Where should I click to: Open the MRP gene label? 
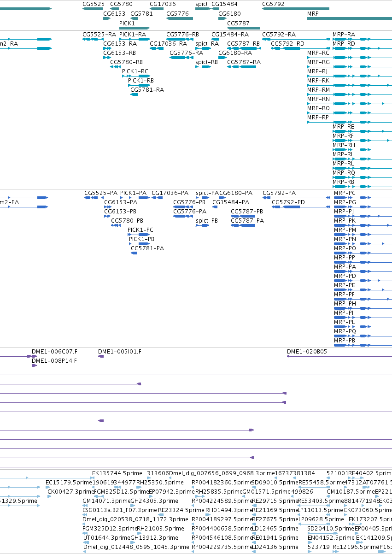tap(313, 13)
